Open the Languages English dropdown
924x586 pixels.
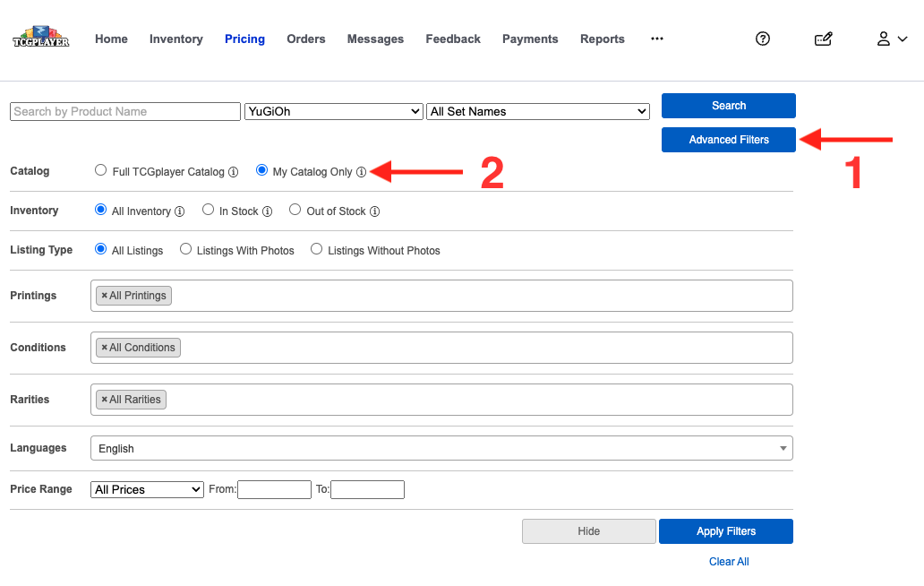(441, 449)
